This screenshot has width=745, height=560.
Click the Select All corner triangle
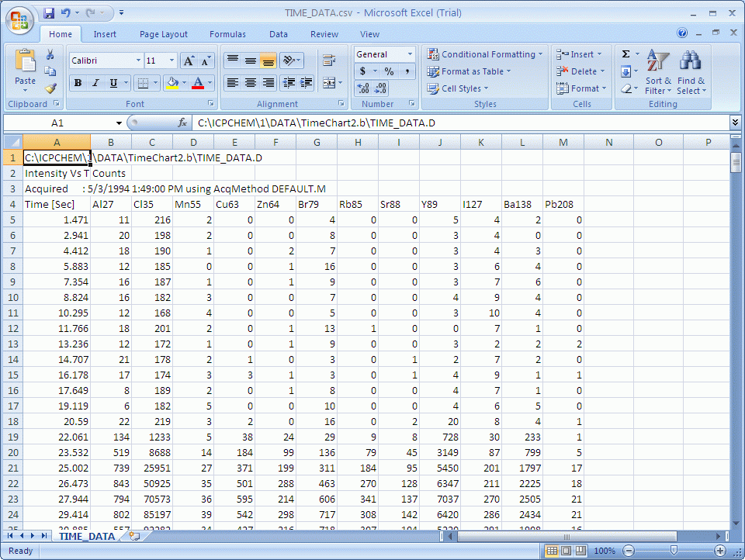click(x=13, y=142)
